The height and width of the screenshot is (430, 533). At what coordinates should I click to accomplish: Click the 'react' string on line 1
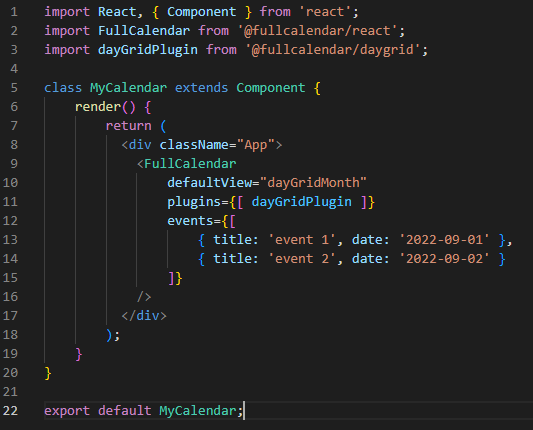[x=325, y=12]
